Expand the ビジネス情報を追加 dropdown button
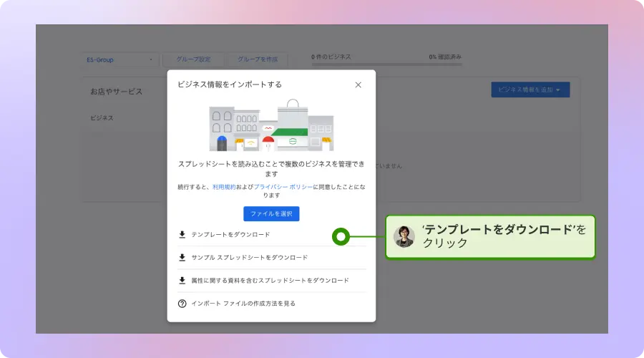The width and height of the screenshot is (644, 358). pos(530,89)
